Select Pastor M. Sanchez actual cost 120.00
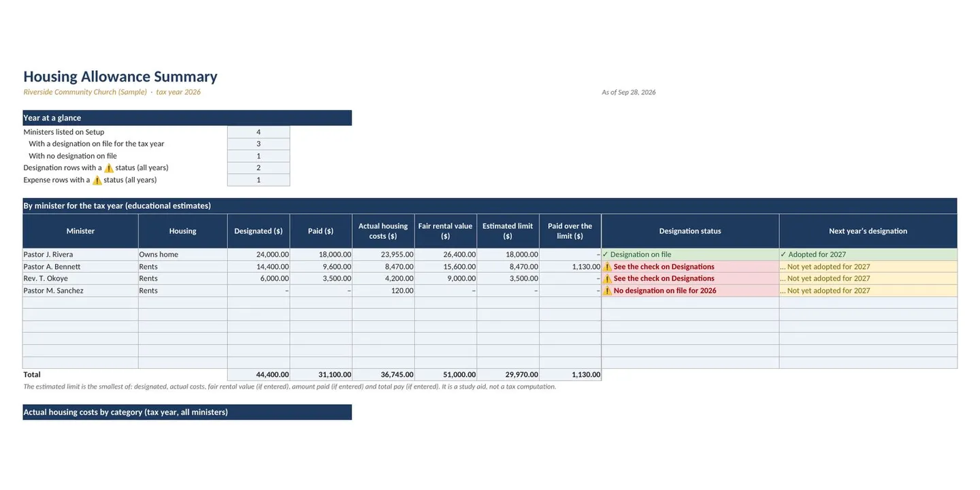 [x=383, y=291]
